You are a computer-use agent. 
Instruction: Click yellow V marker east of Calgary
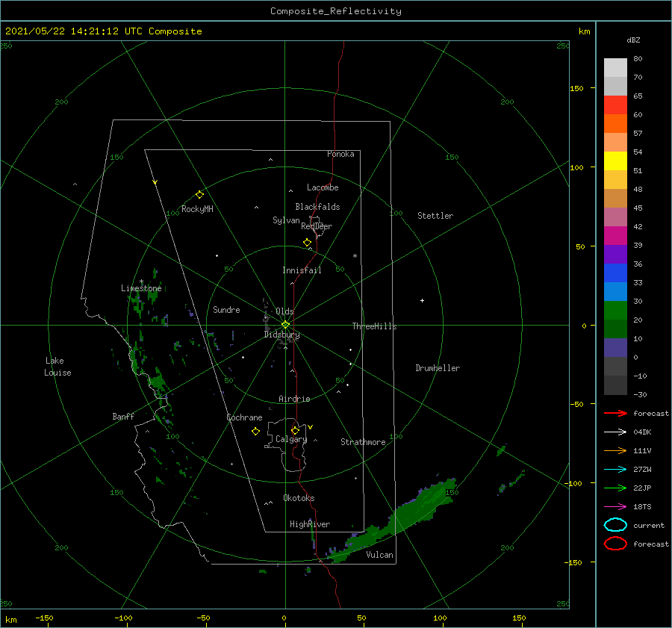(311, 427)
